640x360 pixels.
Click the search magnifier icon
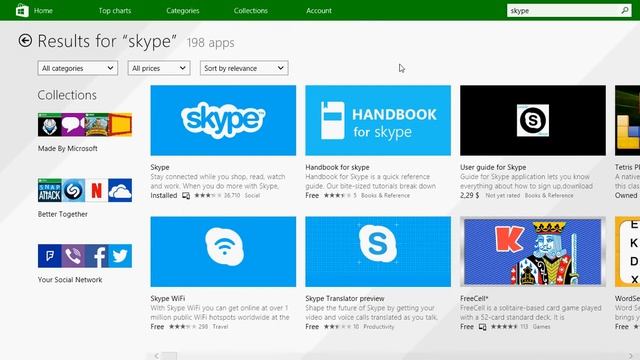625,11
